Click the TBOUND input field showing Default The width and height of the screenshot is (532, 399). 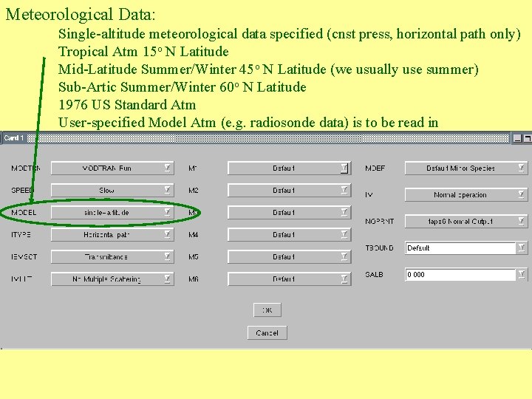coord(460,248)
